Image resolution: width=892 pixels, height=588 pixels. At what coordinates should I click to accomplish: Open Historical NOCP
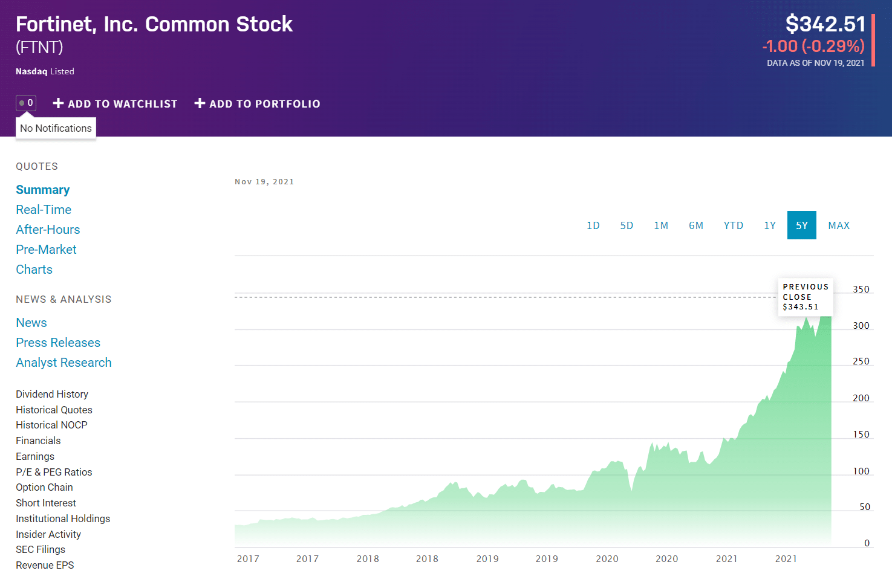coord(51,425)
